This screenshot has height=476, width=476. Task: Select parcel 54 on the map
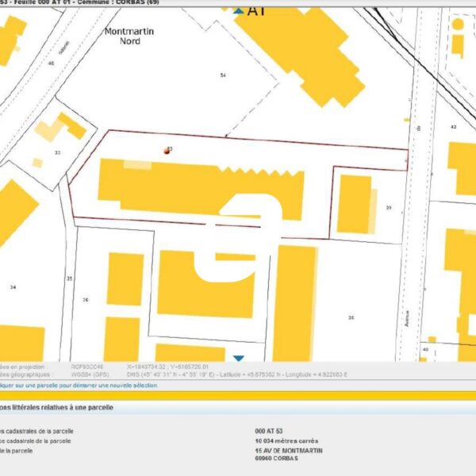[x=223, y=75]
